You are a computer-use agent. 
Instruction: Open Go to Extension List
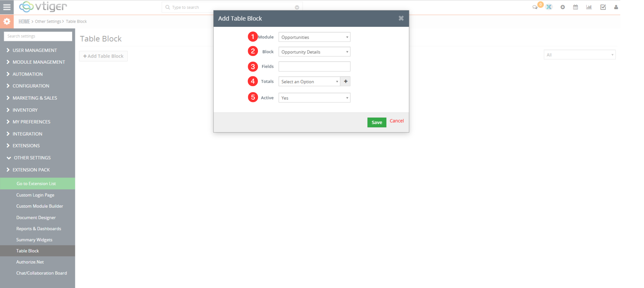(37, 184)
